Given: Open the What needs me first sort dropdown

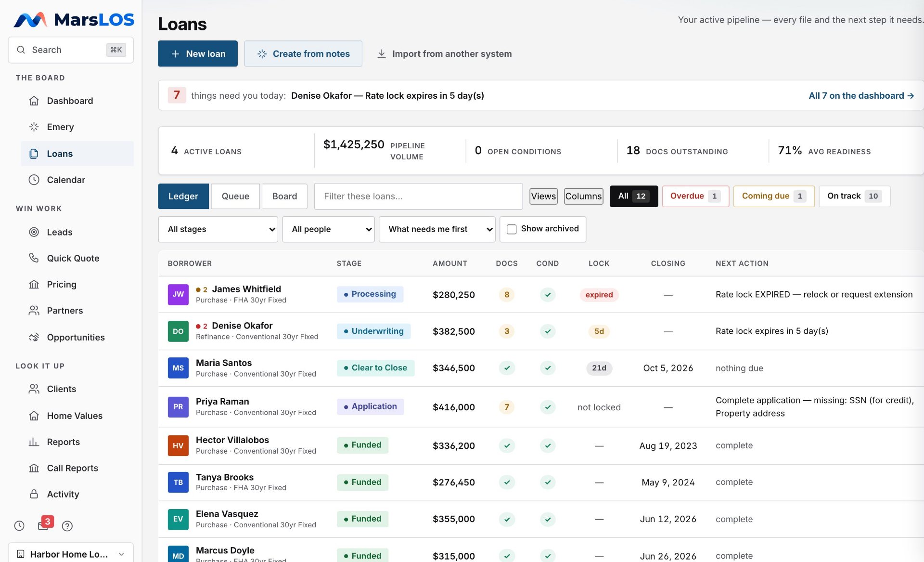Looking at the screenshot, I should pos(437,229).
